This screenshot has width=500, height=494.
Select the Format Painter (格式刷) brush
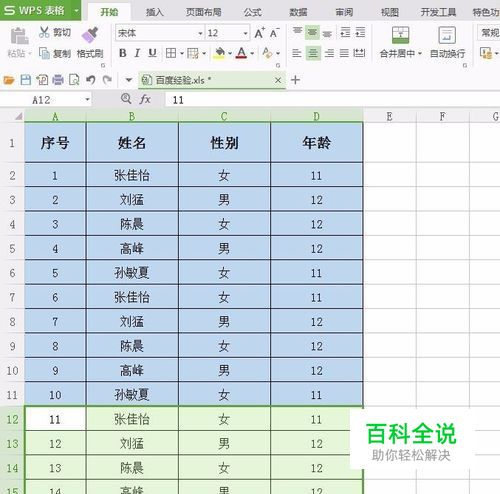coord(90,35)
